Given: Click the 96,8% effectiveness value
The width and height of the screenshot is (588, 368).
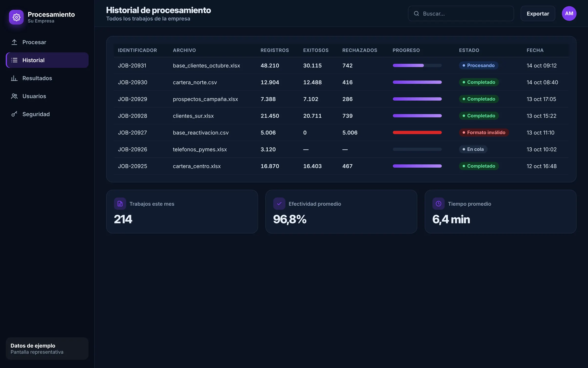Looking at the screenshot, I should pos(290,219).
